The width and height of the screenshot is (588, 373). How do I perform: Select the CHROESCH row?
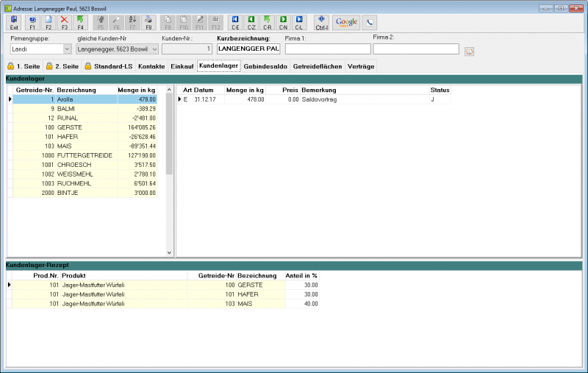pos(85,165)
